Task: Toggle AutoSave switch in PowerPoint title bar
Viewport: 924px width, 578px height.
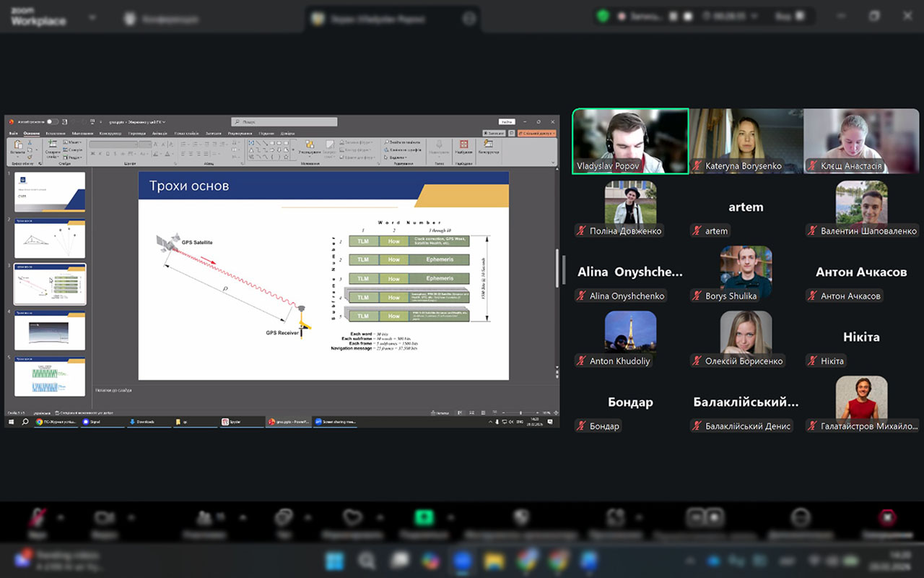Action: (52, 122)
